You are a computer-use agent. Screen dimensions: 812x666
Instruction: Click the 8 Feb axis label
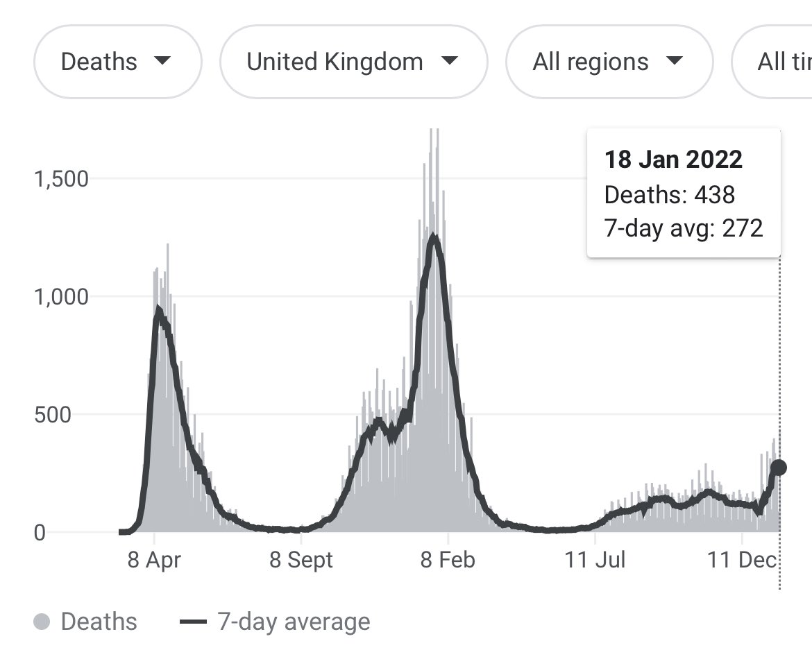click(x=448, y=560)
